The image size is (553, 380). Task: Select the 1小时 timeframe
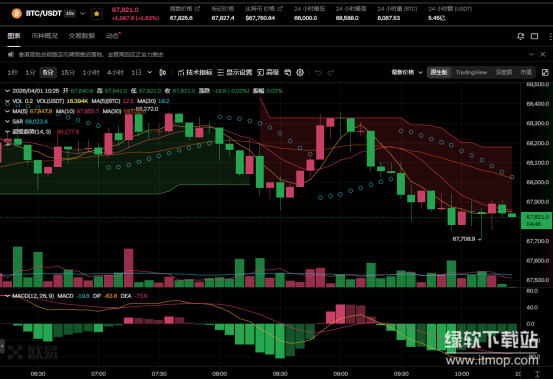91,72
